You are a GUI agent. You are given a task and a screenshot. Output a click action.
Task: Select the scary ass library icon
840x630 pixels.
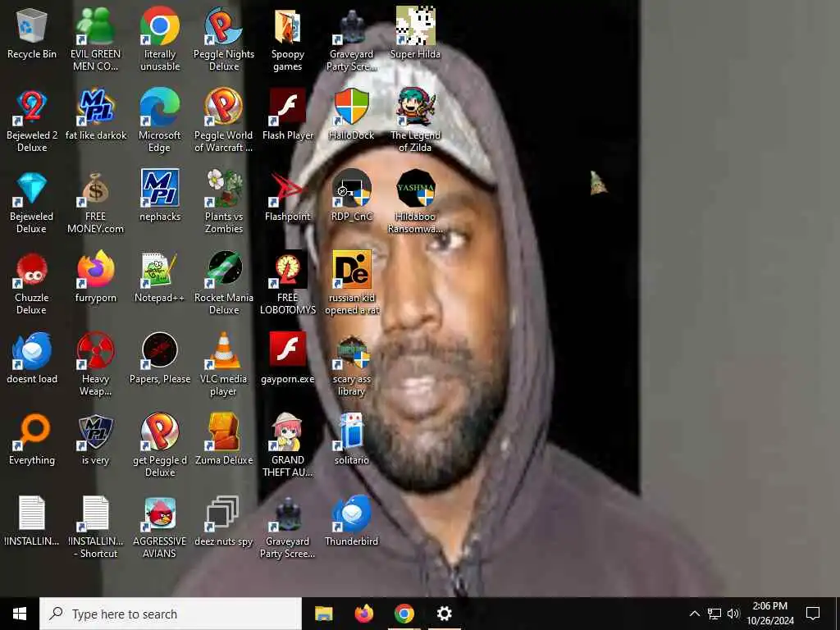351,353
